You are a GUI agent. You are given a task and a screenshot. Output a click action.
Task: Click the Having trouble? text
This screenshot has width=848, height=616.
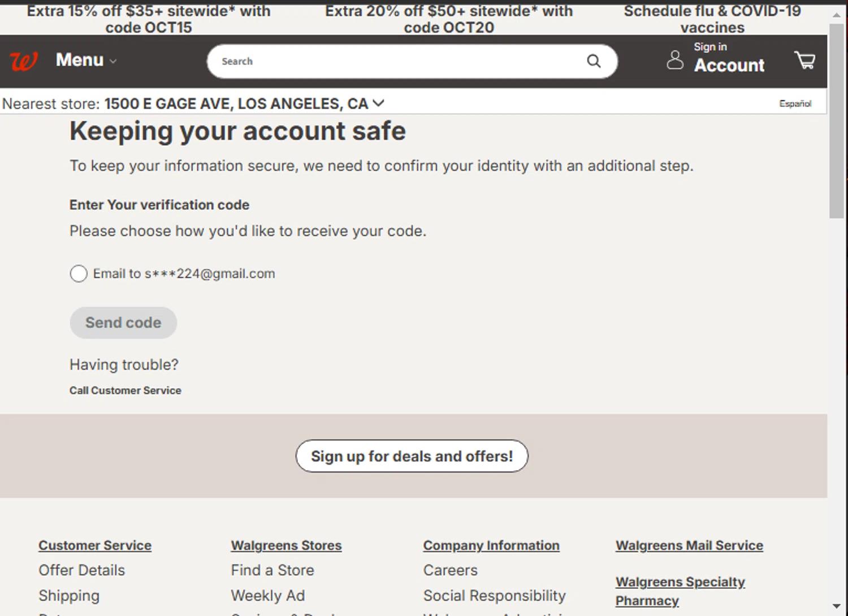124,365
